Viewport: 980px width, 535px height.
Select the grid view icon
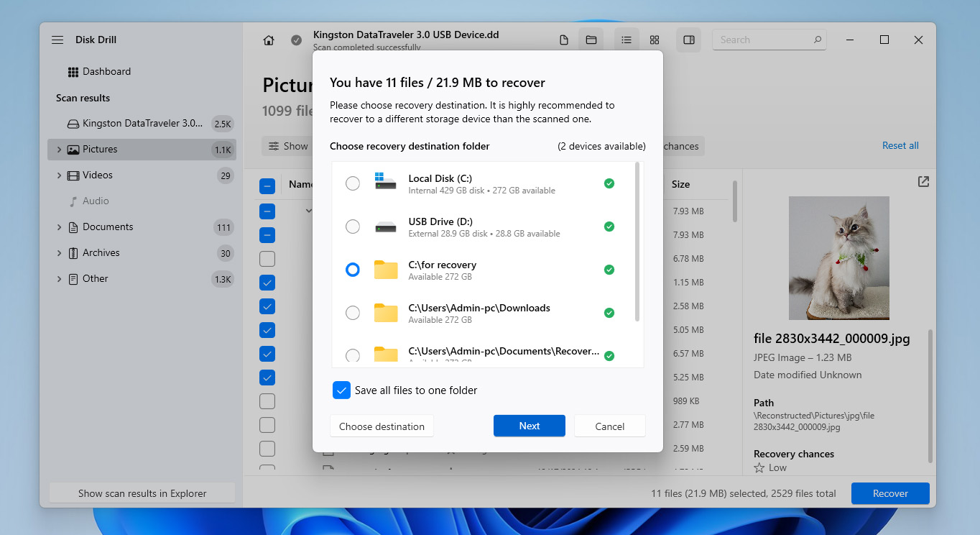coord(655,40)
